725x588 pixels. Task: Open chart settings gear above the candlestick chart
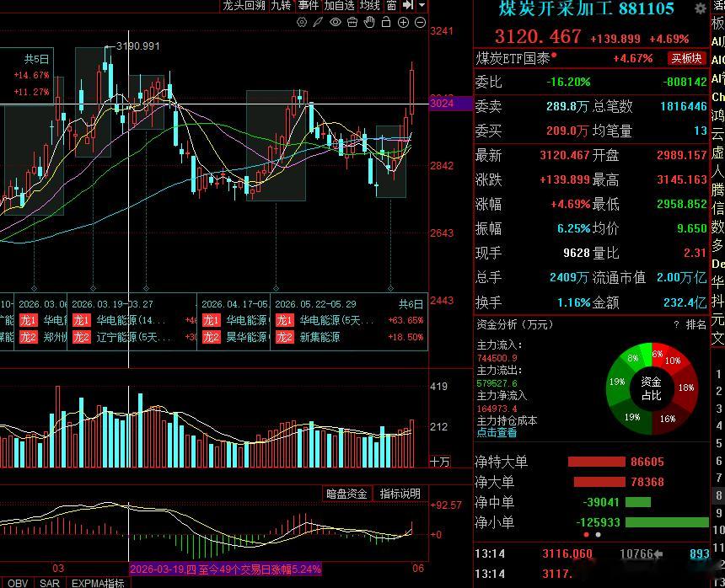point(302,22)
